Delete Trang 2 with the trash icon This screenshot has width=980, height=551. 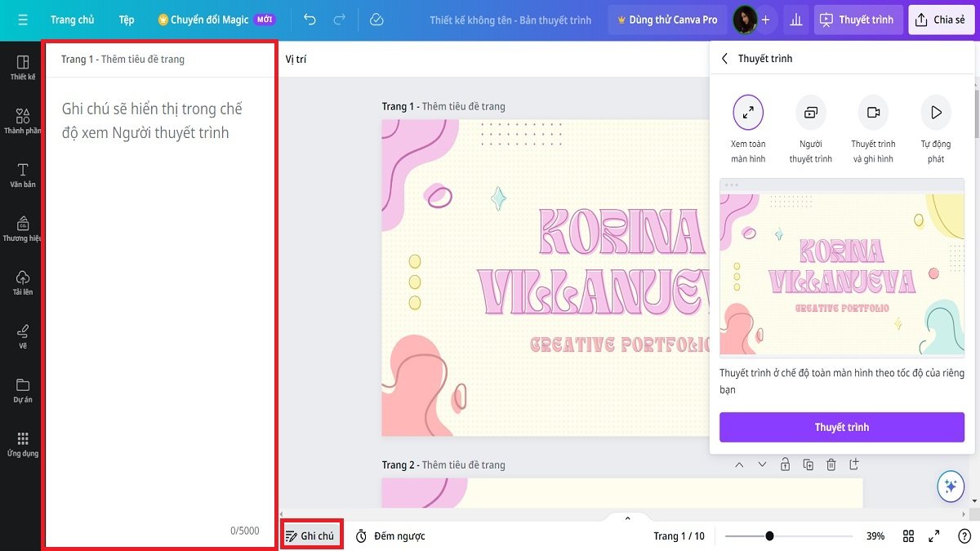click(x=831, y=464)
